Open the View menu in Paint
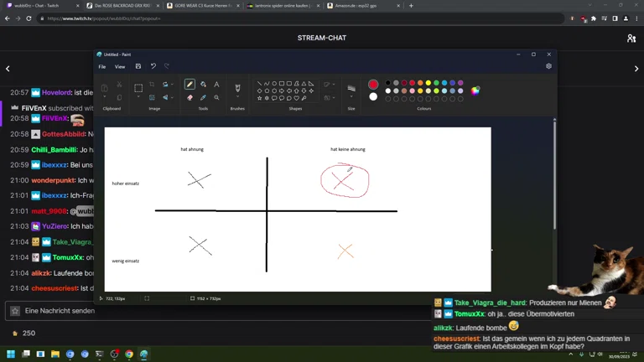Viewport: 644px width, 362px height. pos(120,66)
